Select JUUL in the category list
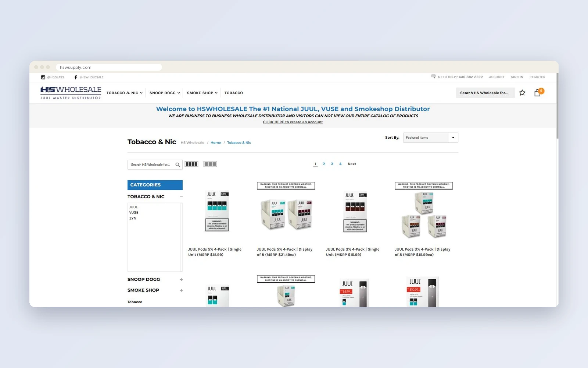 [x=133, y=207]
